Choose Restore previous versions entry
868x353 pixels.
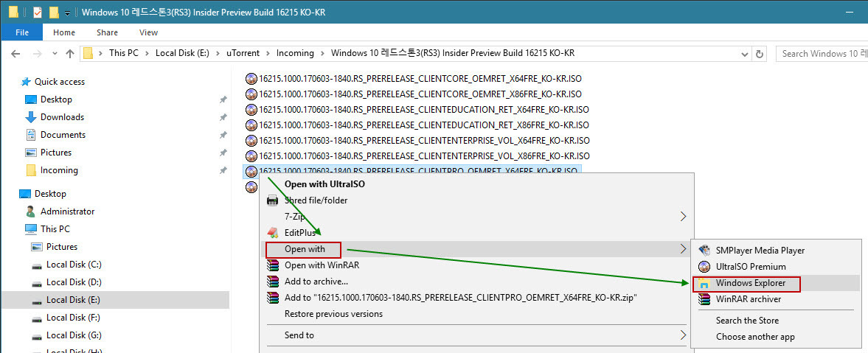tap(333, 314)
